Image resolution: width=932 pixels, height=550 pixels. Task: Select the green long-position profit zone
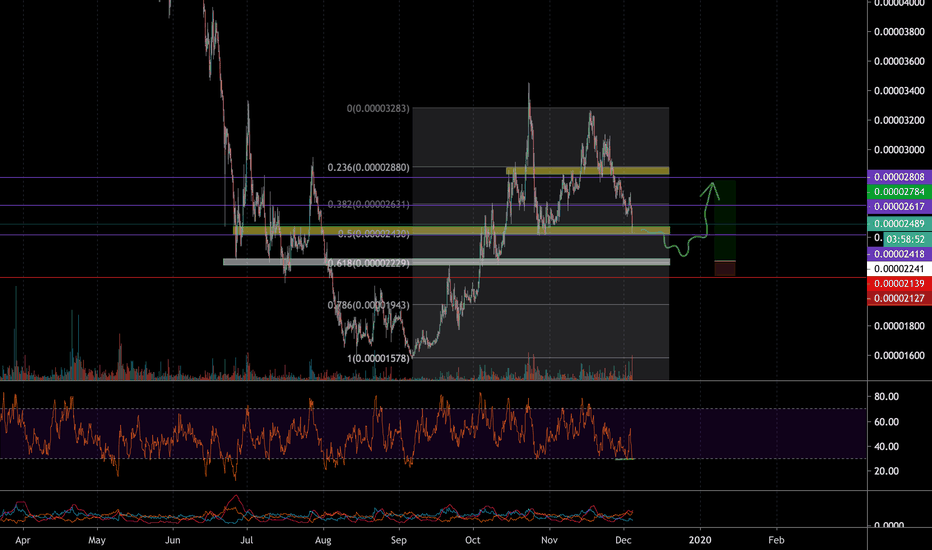click(725, 221)
